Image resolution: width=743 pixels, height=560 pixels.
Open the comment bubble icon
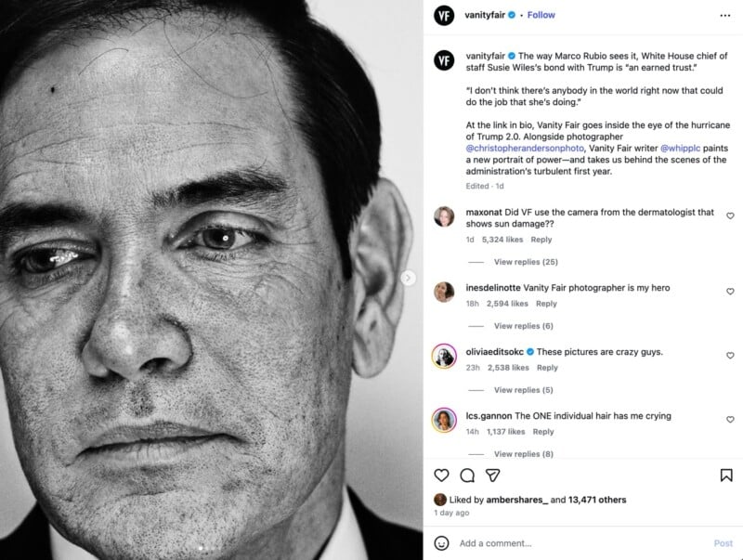coord(467,475)
